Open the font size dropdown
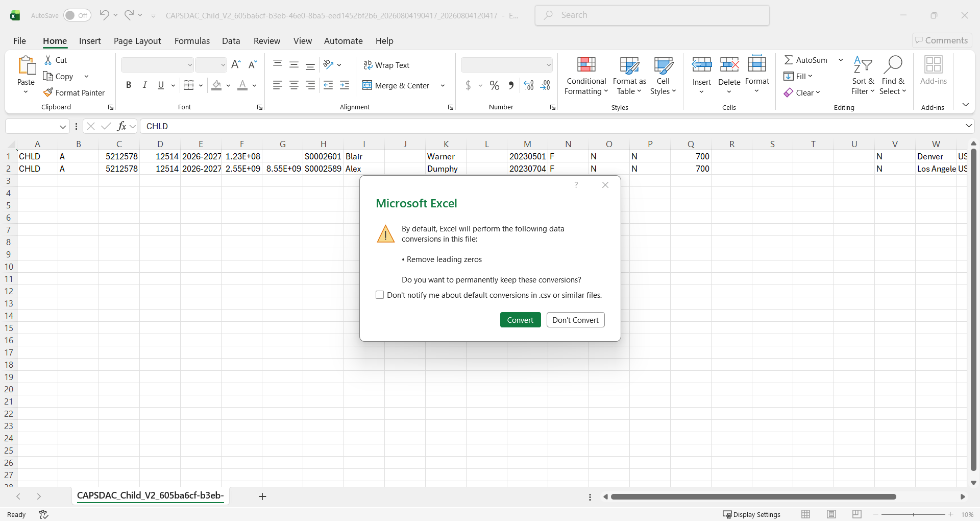The image size is (980, 521). pyautogui.click(x=223, y=65)
